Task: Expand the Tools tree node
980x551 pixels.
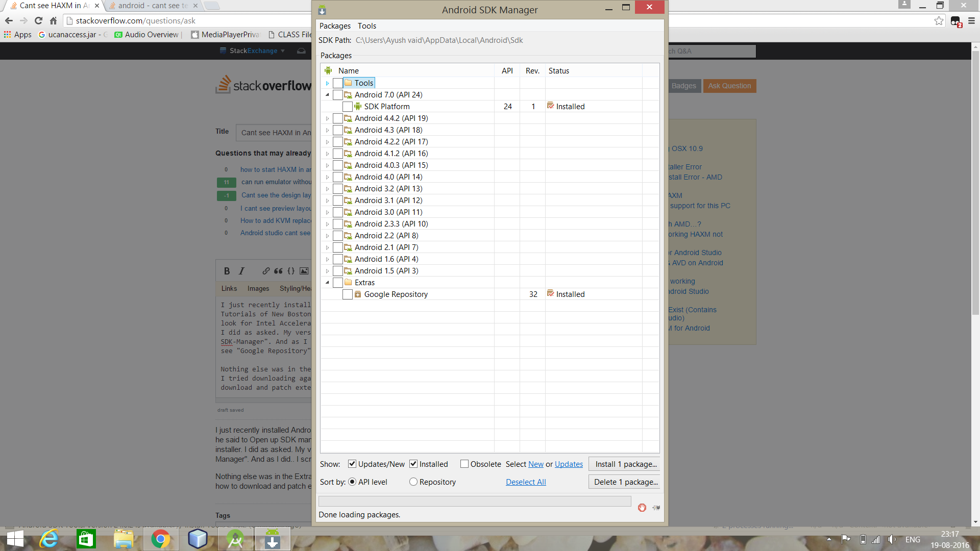Action: (327, 83)
